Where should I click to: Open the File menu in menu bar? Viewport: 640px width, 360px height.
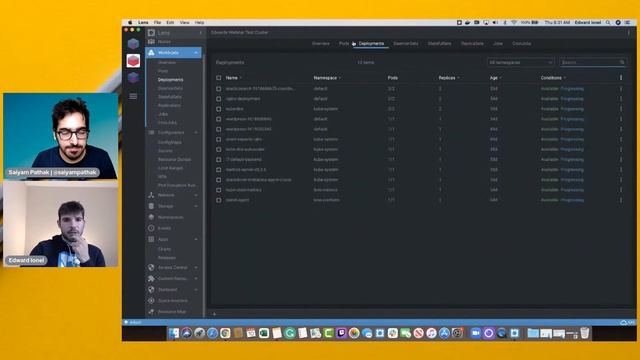pyautogui.click(x=157, y=22)
